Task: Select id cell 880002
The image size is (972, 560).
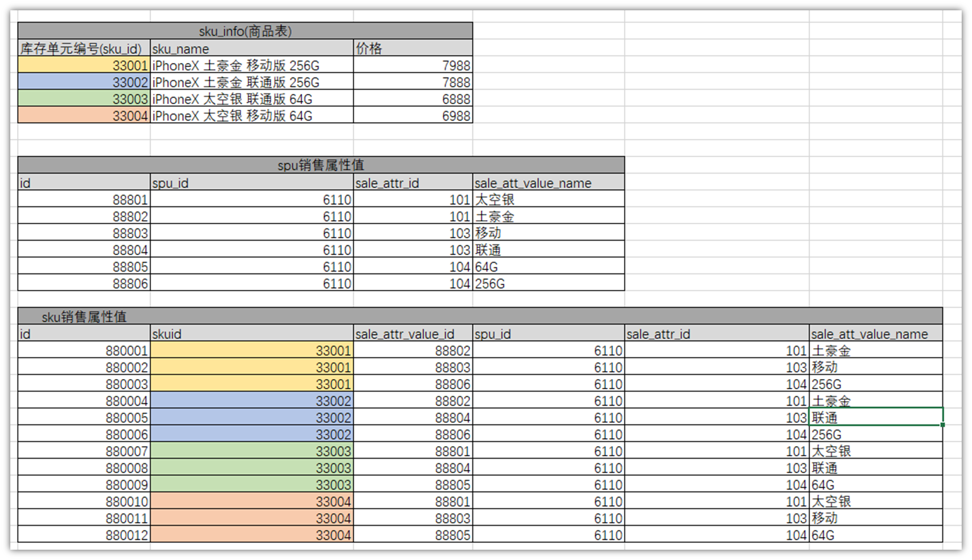Action: [x=84, y=367]
